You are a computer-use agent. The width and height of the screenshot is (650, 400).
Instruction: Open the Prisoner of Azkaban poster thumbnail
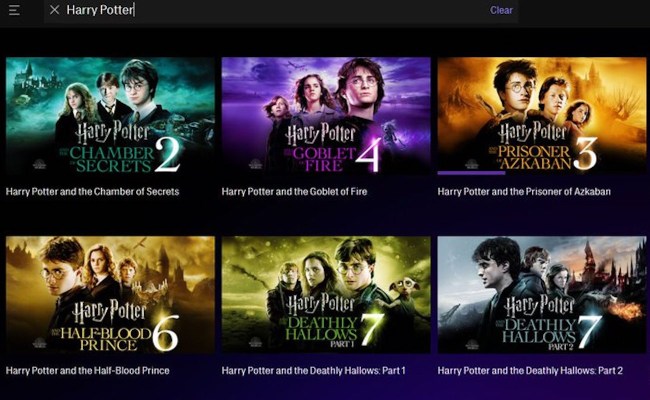(541, 113)
